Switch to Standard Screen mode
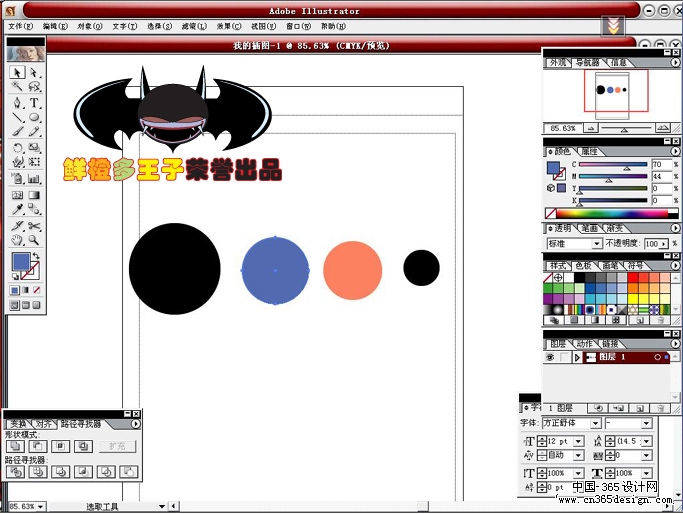 pyautogui.click(x=15, y=305)
